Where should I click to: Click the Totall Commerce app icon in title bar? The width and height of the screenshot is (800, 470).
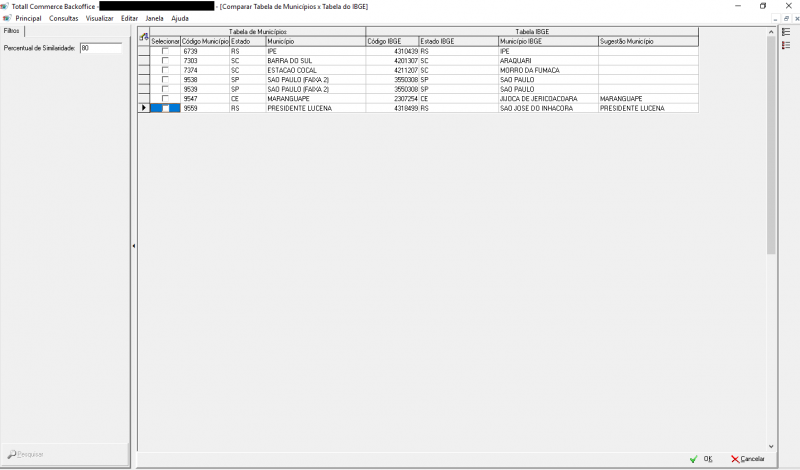6,6
